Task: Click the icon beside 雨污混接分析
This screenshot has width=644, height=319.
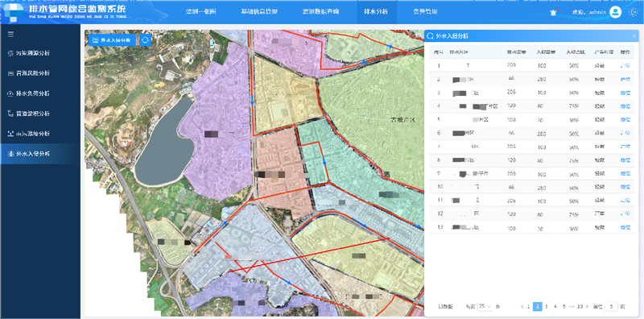Action: coord(10,134)
